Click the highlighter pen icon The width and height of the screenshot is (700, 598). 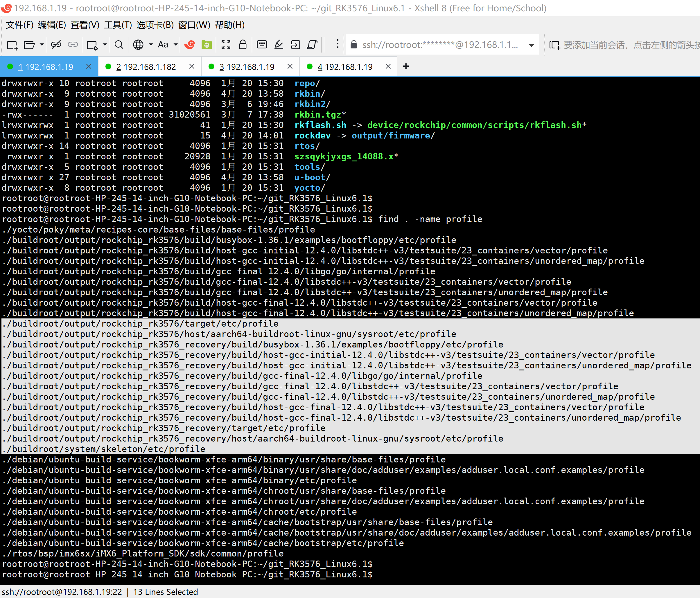click(279, 45)
